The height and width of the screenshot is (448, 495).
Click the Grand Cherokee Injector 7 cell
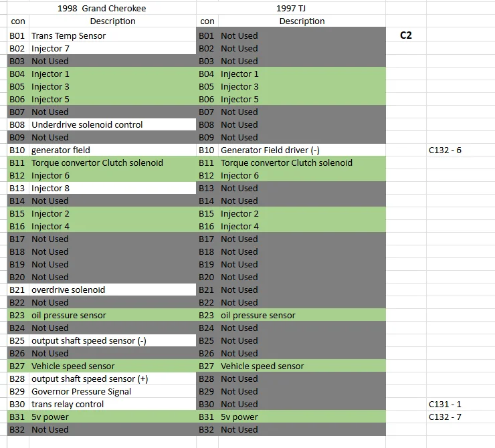pos(112,48)
